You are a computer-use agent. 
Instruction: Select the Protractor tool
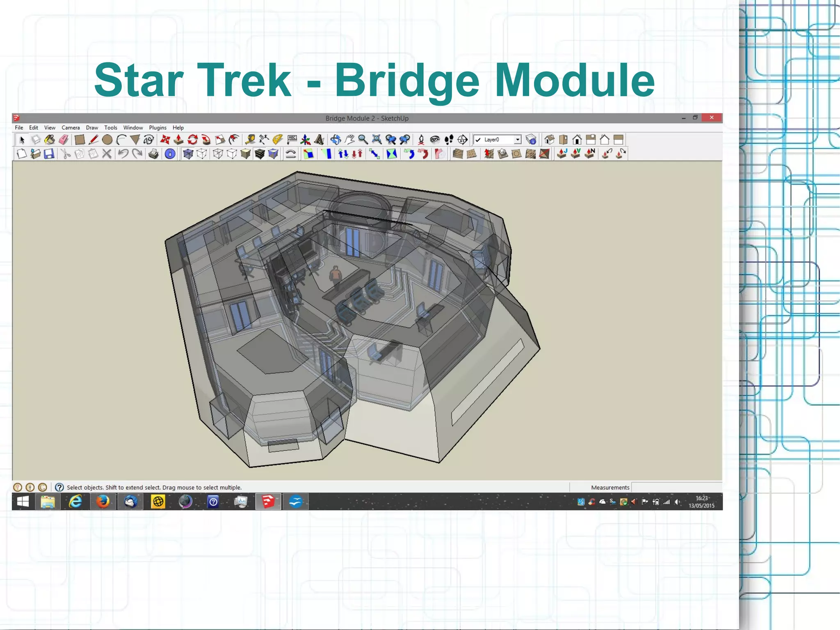click(278, 140)
